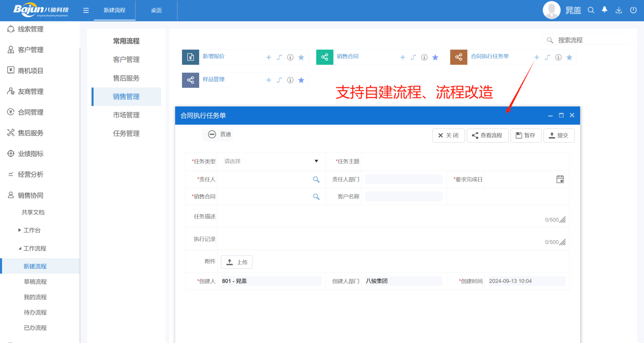Click the power/logout icon in the header
Screen dimensions: 644x343
633,10
